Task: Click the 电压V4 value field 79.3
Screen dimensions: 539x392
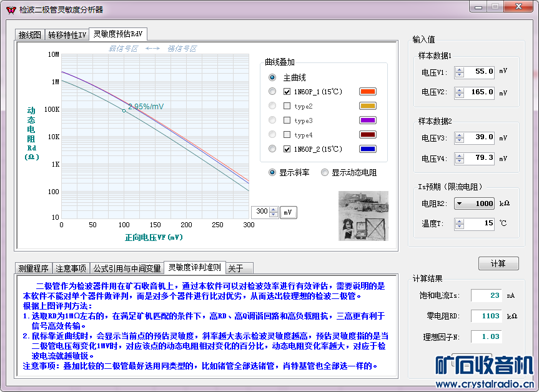Action: pos(479,158)
